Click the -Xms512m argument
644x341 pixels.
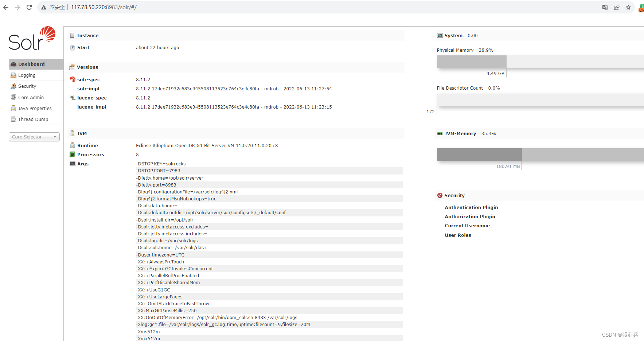click(x=148, y=332)
